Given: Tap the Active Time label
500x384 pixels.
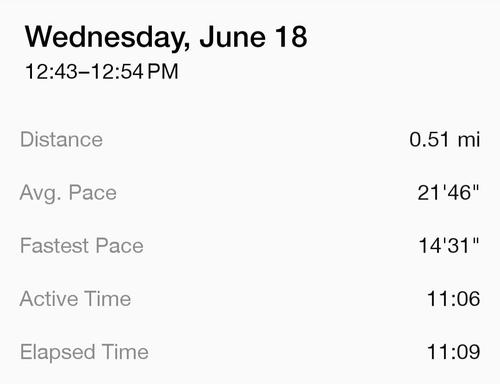Looking at the screenshot, I should (75, 298).
